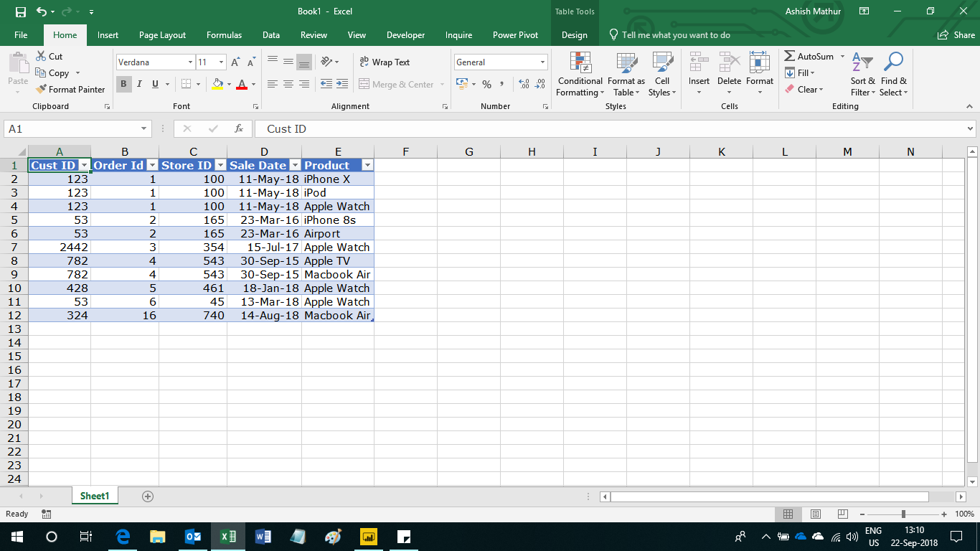Switch to Page Layout view in status bar
The height and width of the screenshot is (551, 980).
point(816,514)
